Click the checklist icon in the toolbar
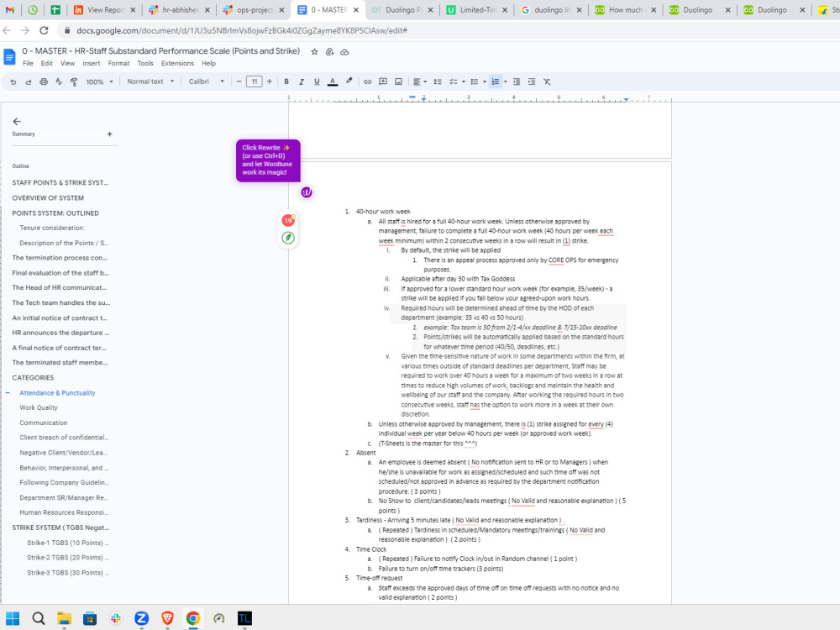This screenshot has width=840, height=630. (x=454, y=82)
